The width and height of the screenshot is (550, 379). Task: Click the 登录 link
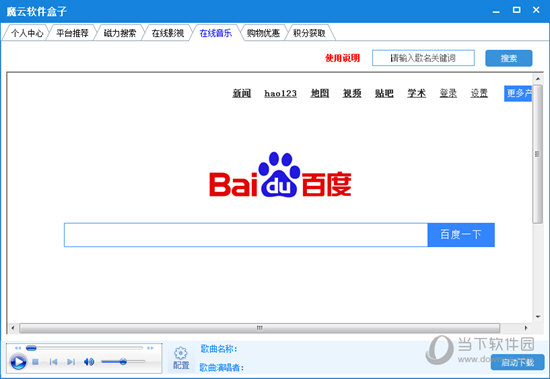pyautogui.click(x=448, y=93)
